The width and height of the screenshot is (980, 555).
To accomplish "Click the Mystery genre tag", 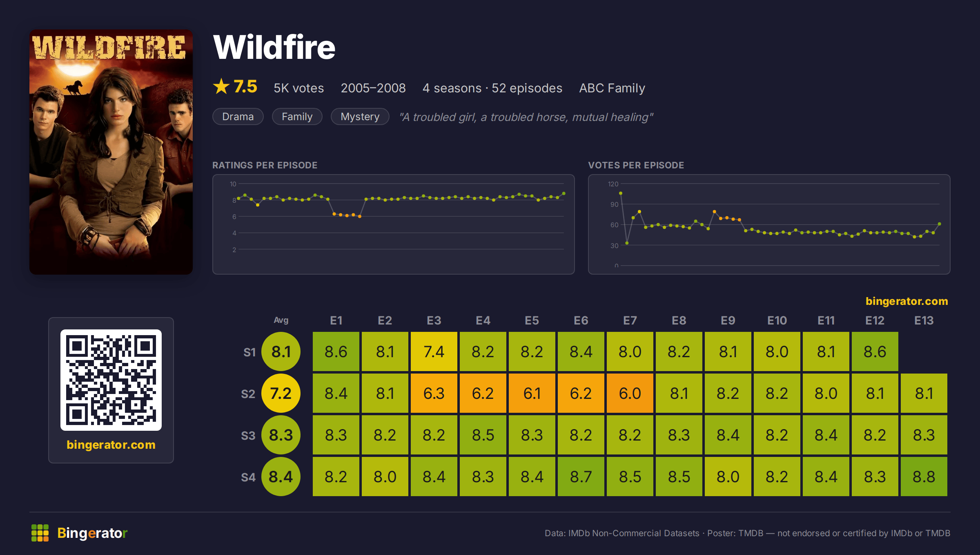I will tap(360, 117).
